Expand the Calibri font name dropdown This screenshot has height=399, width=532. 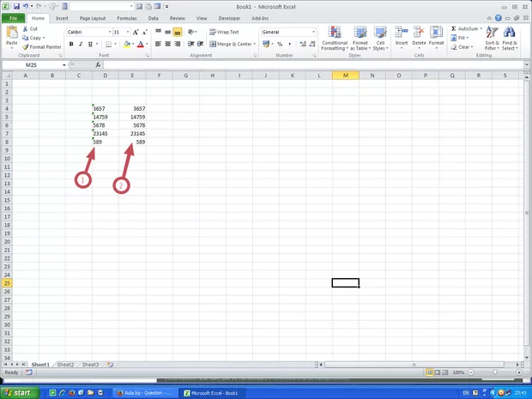(106, 32)
